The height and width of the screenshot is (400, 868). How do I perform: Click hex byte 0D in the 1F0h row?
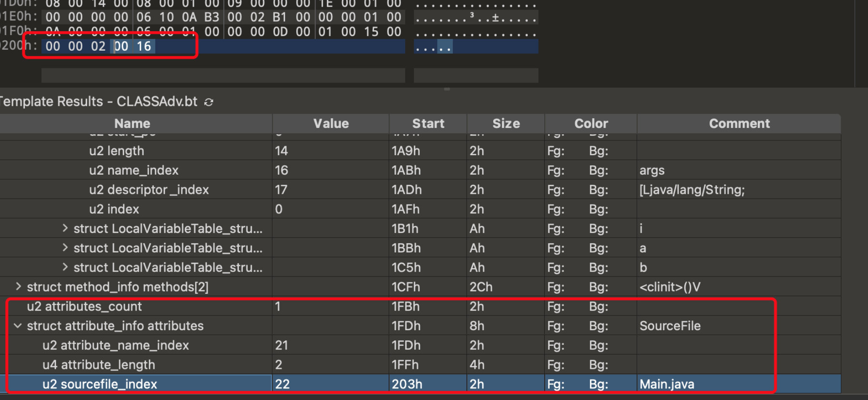(x=280, y=32)
